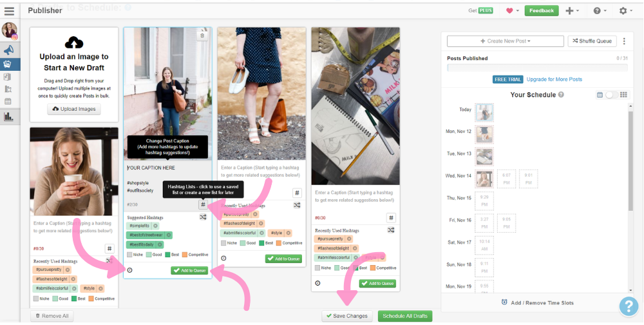The image size is (644, 325).
Task: Remove #style on the coffee cup draft
Action: (x=100, y=289)
